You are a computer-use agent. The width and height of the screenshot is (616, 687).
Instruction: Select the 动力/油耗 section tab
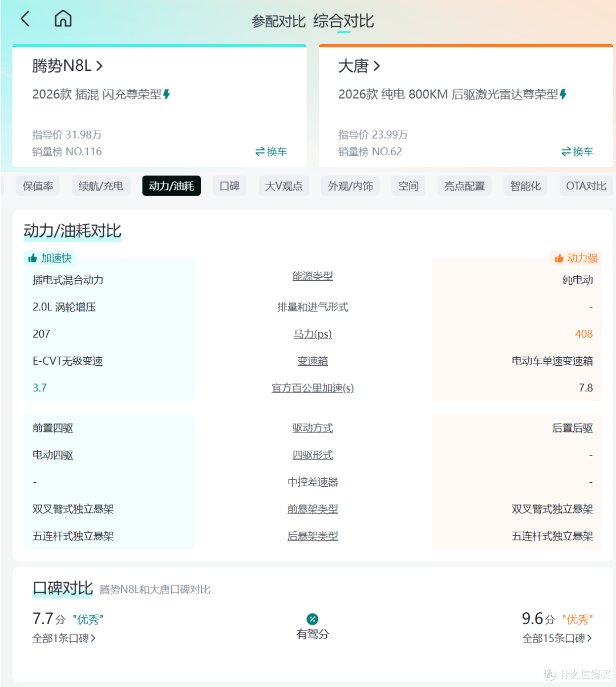171,186
